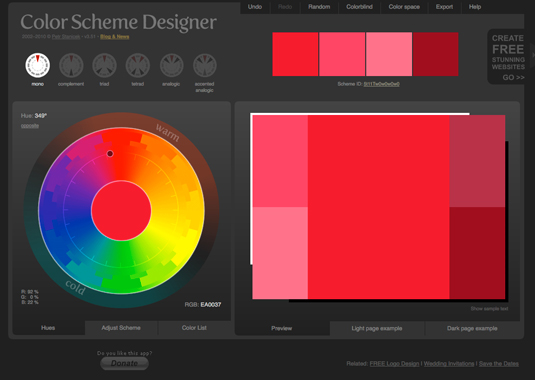Screen dimensions: 535x380
Task: Select the Preview tab
Action: 281,328
